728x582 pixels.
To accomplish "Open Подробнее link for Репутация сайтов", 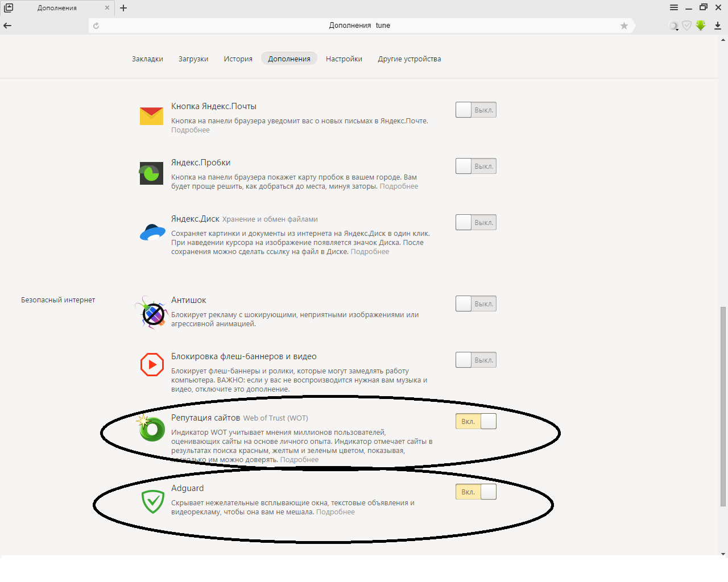I will (299, 460).
